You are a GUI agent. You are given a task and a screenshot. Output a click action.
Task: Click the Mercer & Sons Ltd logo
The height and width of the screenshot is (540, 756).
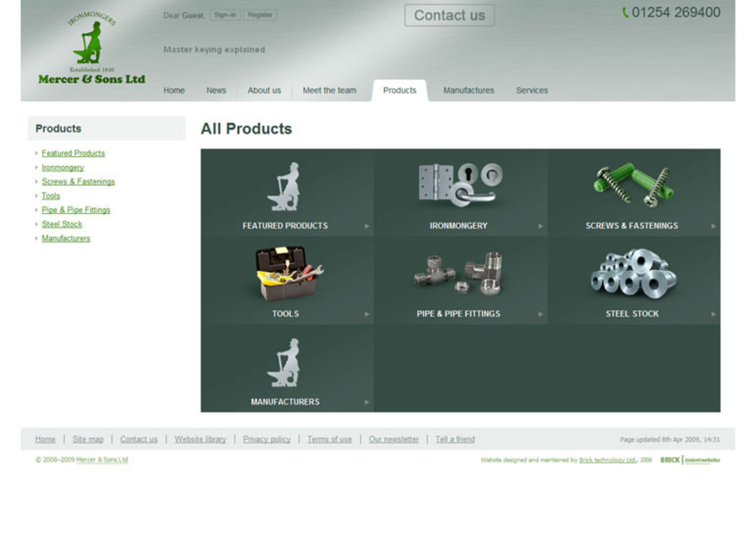[x=91, y=49]
